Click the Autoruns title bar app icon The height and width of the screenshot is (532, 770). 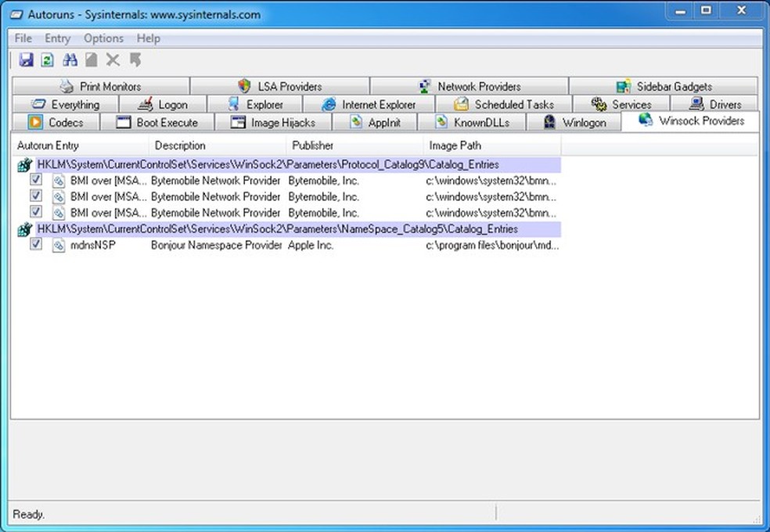[17, 15]
